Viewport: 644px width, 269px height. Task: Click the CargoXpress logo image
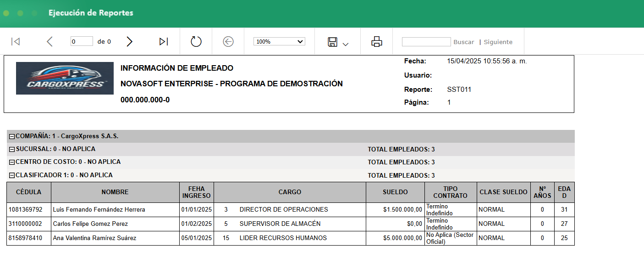65,78
